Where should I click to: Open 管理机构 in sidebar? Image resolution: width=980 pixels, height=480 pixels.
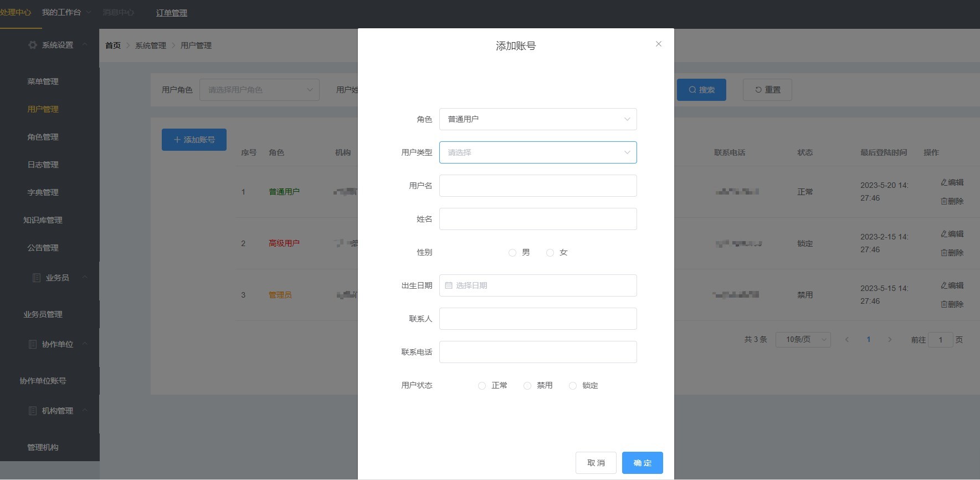(x=43, y=447)
